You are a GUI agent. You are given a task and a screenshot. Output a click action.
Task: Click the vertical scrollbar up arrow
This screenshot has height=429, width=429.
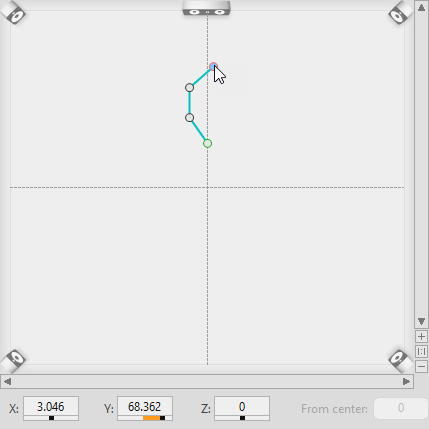pyautogui.click(x=421, y=8)
